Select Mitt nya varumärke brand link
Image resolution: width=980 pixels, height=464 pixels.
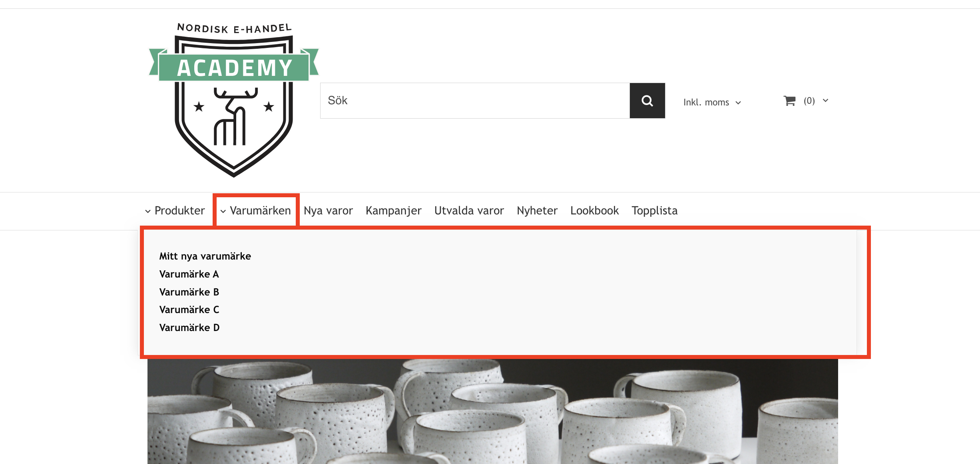[205, 256]
